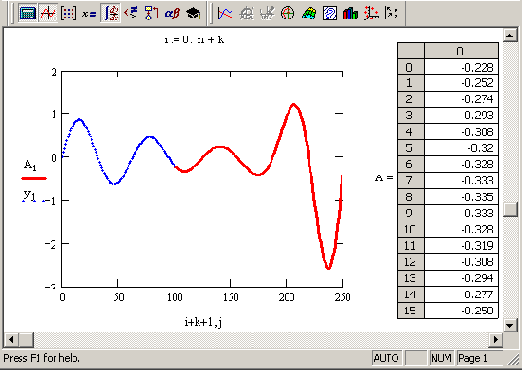The image size is (522, 370).
Task: Open the Boolean toolbar icon
Action: [x=131, y=13]
